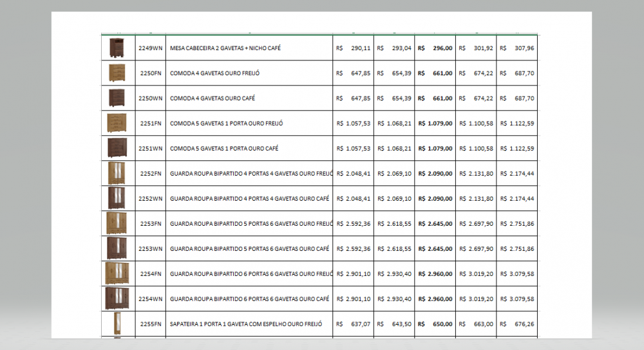Click the price cell R$ 643,50
The image size is (644, 350).
[x=394, y=324]
